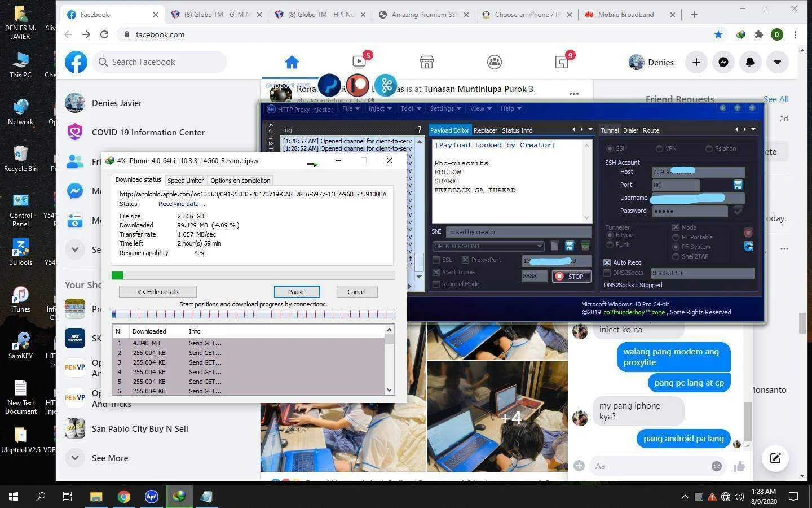Screen dimensions: 812x508
Task: Switch to Options on completion tab
Action: (x=240, y=181)
